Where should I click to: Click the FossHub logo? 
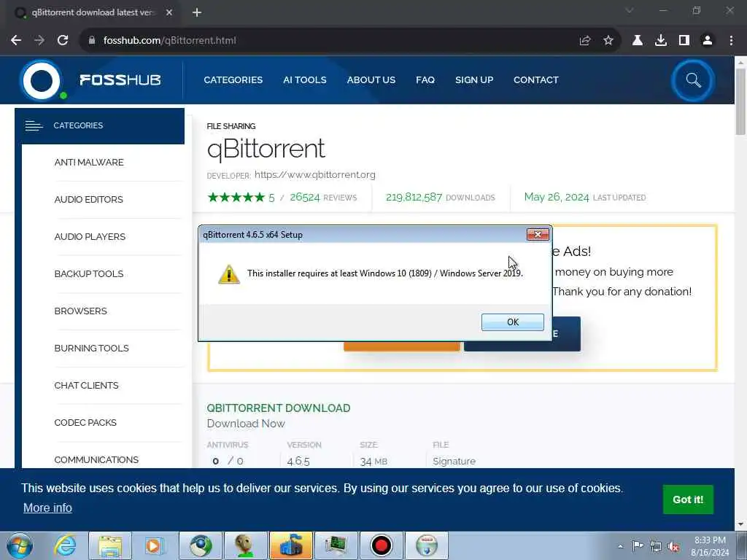(90, 80)
